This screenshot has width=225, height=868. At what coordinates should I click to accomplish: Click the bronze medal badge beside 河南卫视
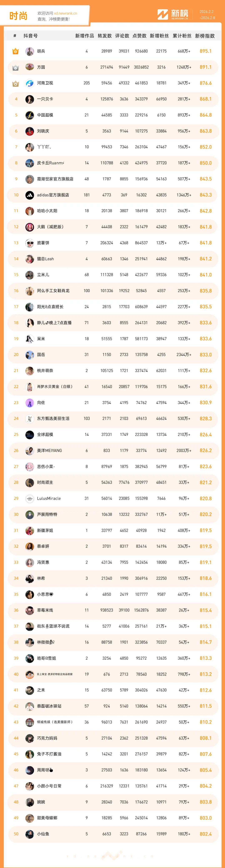click(15, 83)
